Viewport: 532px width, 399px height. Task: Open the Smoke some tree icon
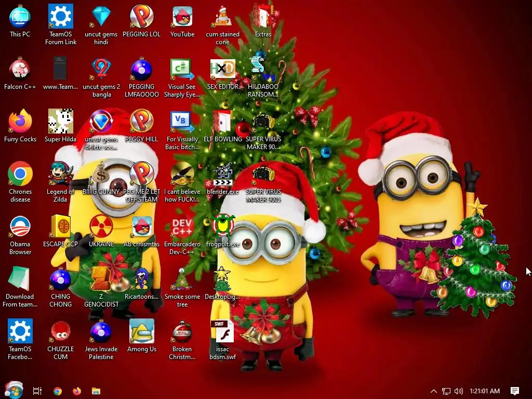click(x=182, y=287)
